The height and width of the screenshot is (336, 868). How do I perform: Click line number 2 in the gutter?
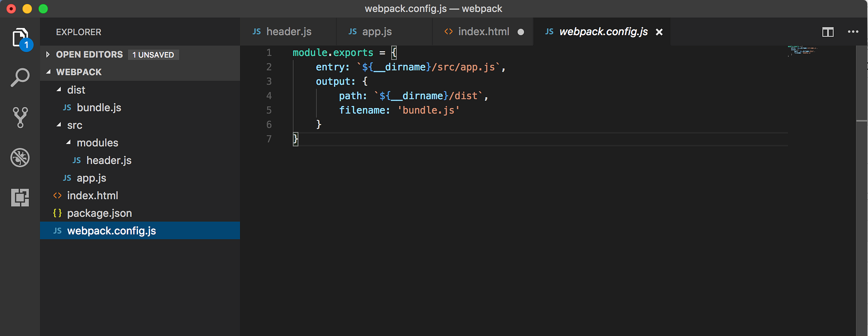[x=269, y=67]
